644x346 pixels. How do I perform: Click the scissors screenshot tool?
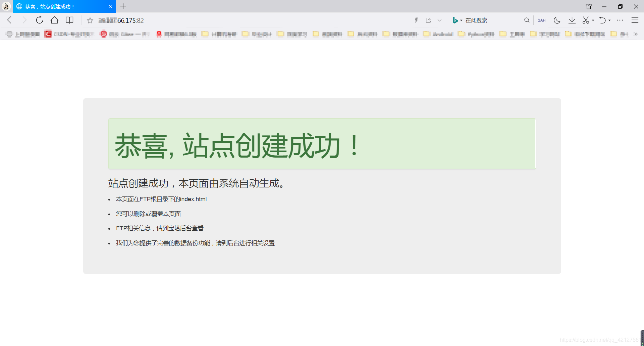pos(586,20)
